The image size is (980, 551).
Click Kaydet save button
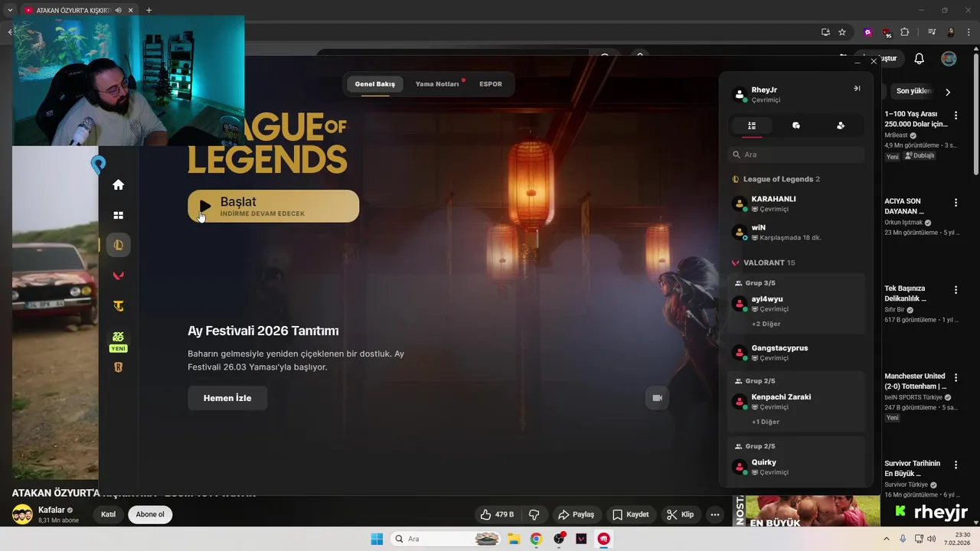pos(630,514)
